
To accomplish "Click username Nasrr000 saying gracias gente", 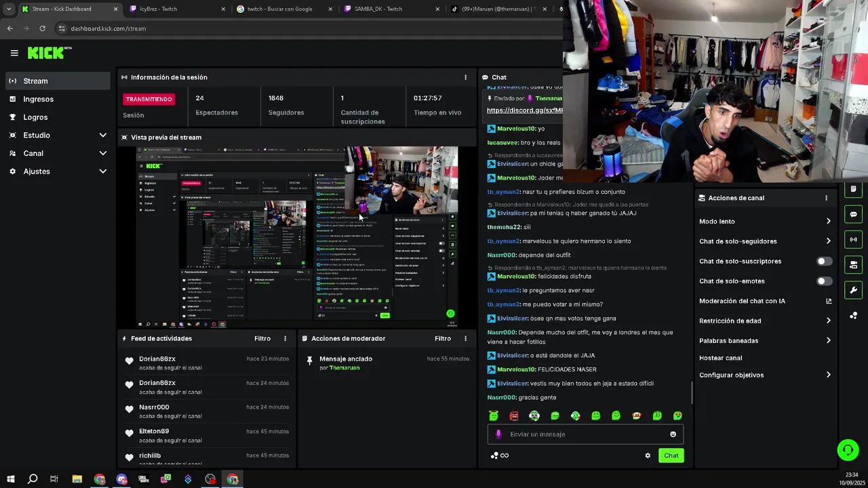I will click(x=502, y=397).
